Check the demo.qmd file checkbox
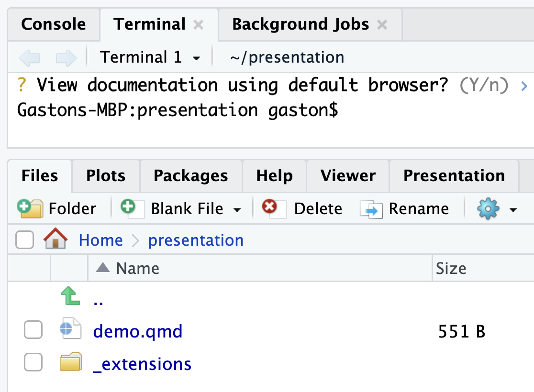 tap(33, 330)
